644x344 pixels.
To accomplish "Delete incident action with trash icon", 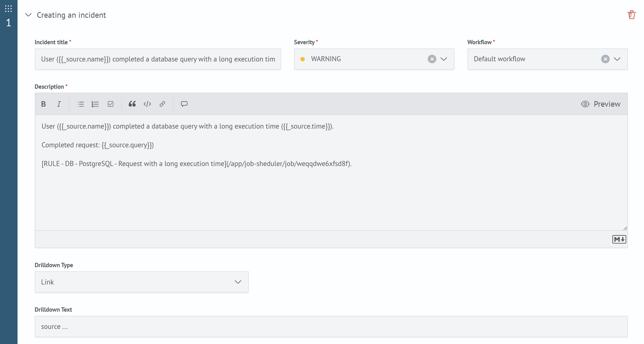I will pos(631,15).
